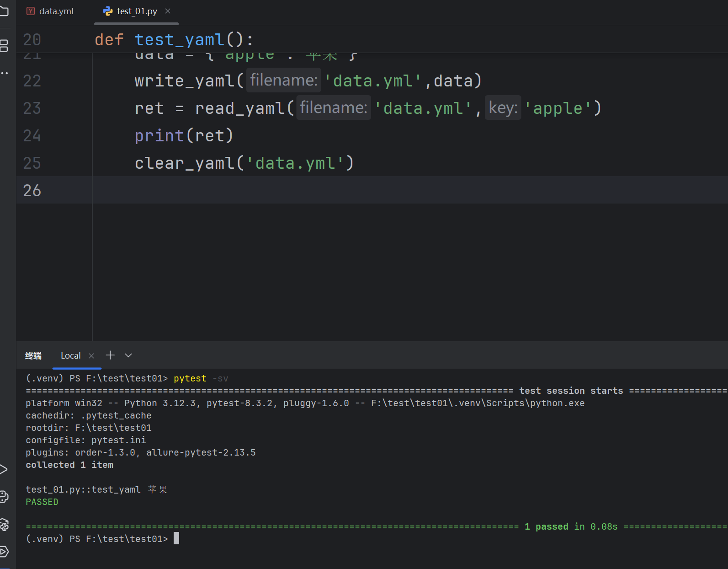
Task: Click line number 26 in gutter
Action: point(32,191)
